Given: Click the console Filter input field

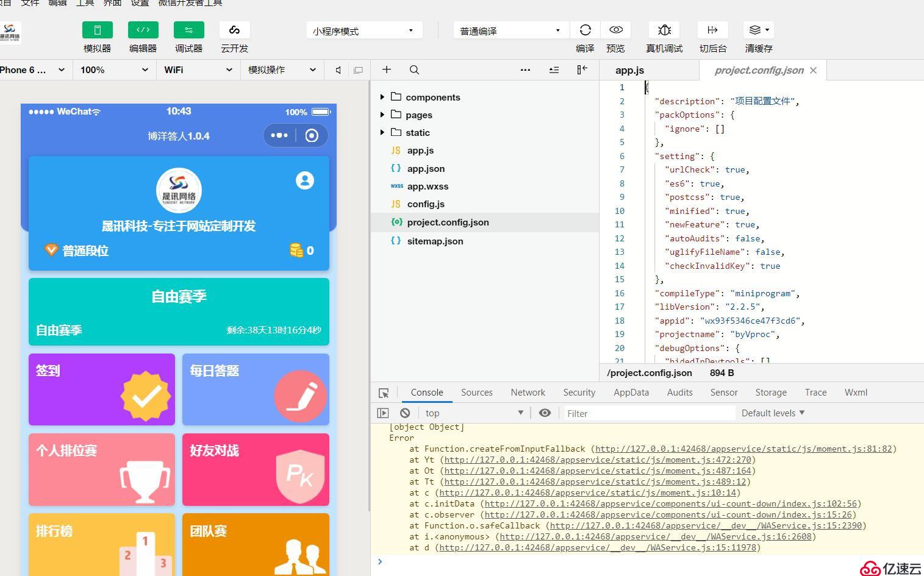Looking at the screenshot, I should [x=646, y=413].
